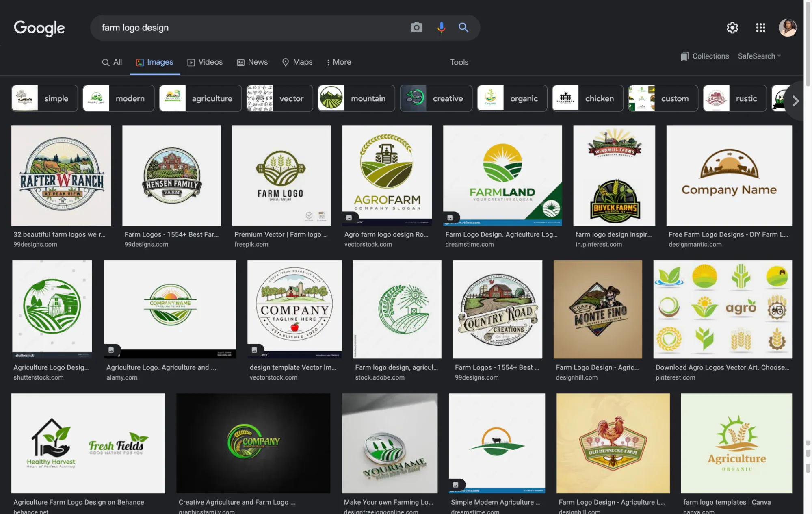Viewport: 812px width, 514px height.
Task: Expand the SafeSearch dropdown
Action: coord(759,56)
